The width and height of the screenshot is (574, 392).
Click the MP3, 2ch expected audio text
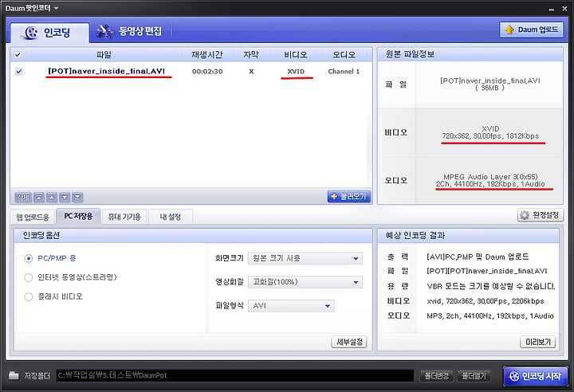[x=490, y=316]
